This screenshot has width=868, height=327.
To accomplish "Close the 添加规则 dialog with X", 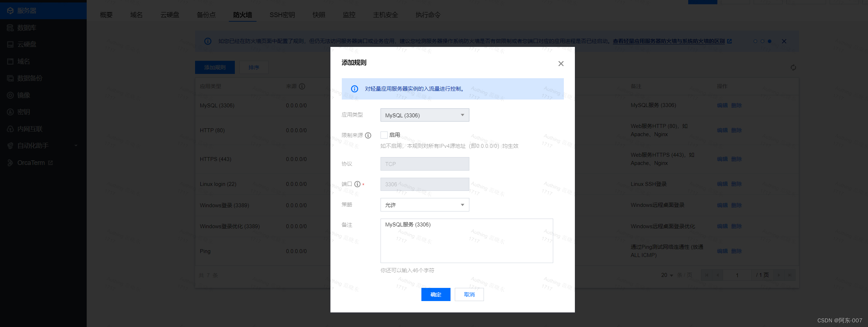I will (561, 64).
